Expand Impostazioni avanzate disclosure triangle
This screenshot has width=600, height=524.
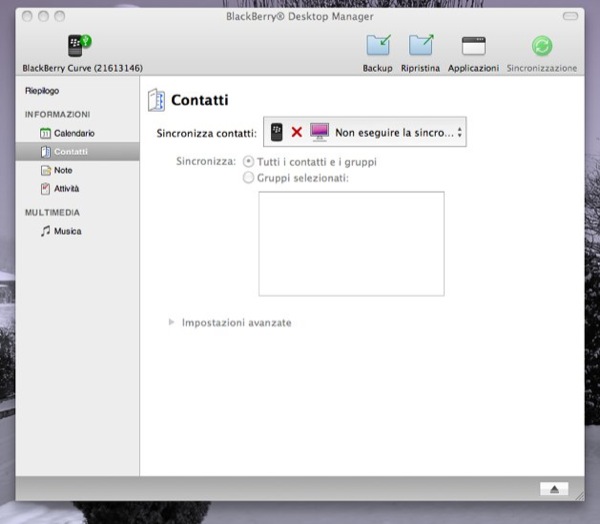(171, 322)
